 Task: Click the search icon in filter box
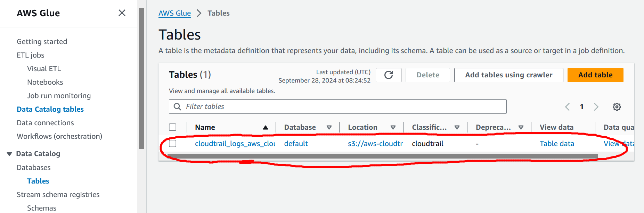coord(177,106)
